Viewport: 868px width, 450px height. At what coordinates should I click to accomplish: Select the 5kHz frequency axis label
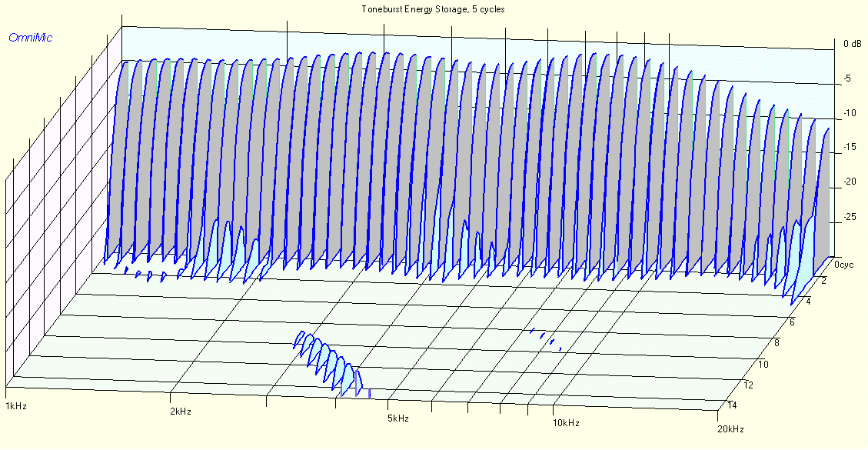point(398,418)
